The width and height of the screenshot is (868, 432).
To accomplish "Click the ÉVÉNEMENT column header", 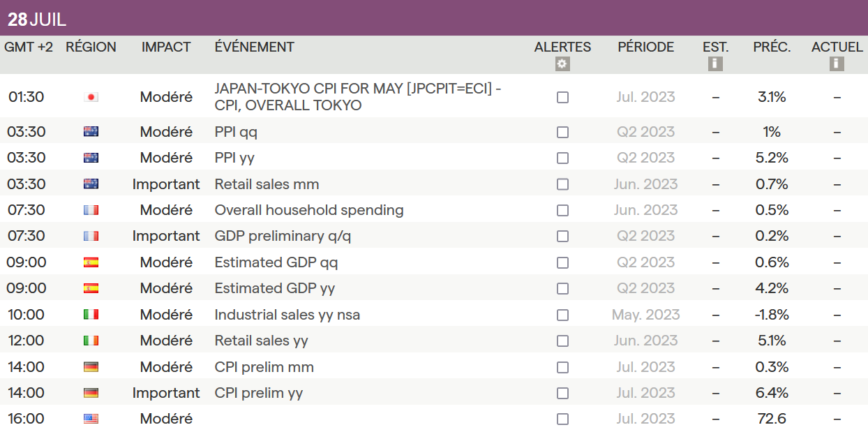I will [254, 47].
